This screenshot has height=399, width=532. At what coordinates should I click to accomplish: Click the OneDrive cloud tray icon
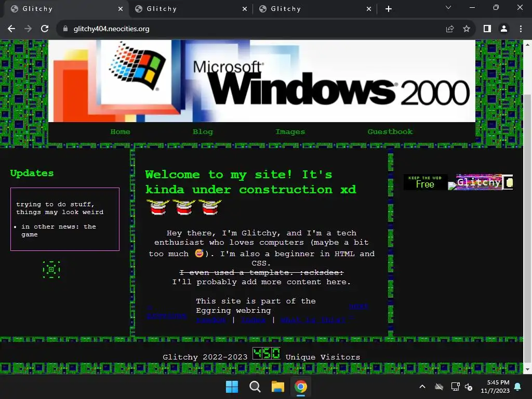(x=439, y=387)
